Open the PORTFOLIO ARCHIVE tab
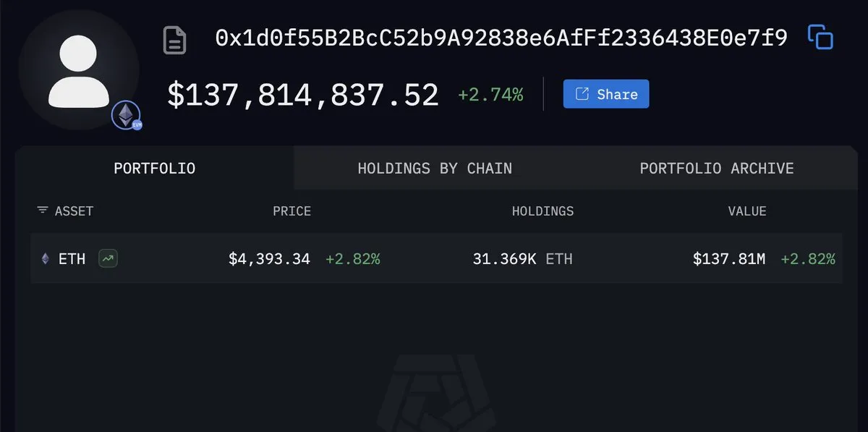This screenshot has height=432, width=868. coord(717,168)
